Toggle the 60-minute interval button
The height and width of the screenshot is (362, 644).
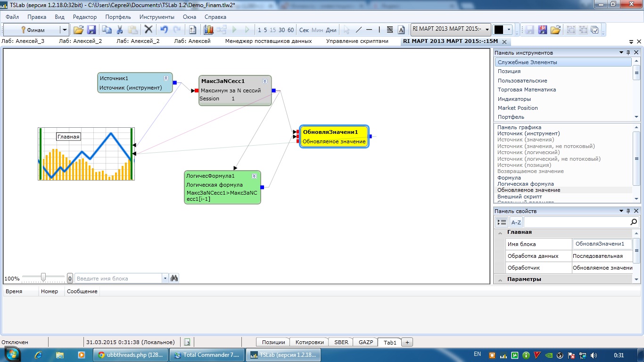click(290, 30)
